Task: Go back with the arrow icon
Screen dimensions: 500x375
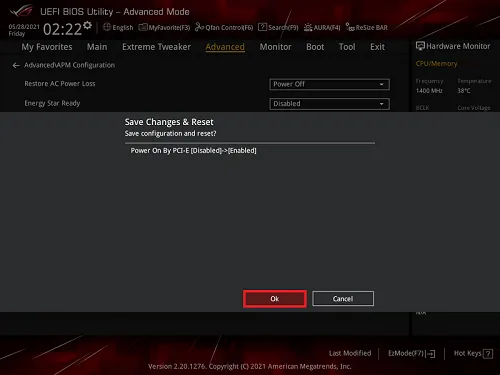Action: click(16, 65)
